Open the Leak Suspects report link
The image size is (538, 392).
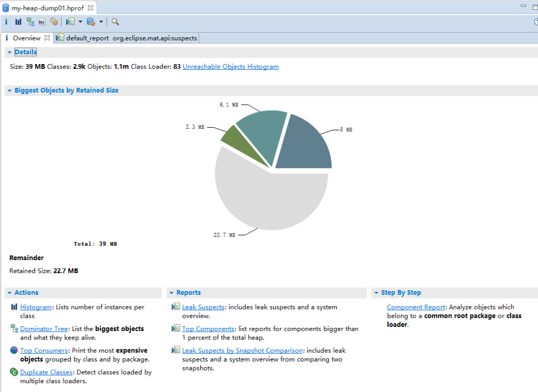pos(203,307)
